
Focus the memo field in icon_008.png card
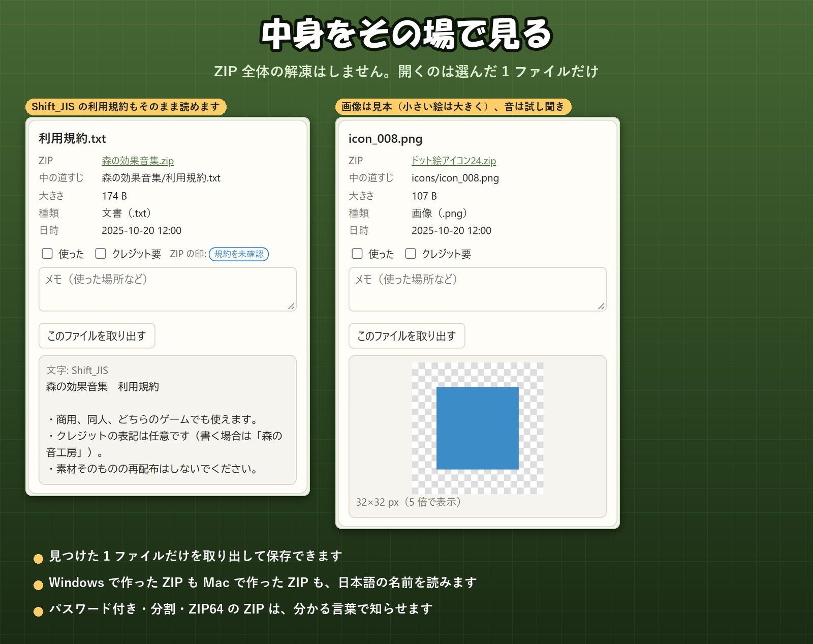coord(478,289)
